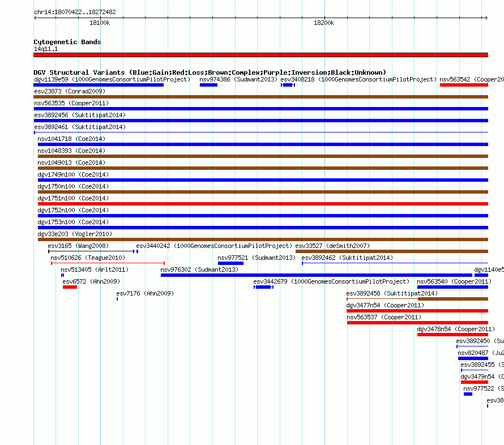Open nsv977522 variant label
This screenshot has width=504, height=445.
(484, 388)
